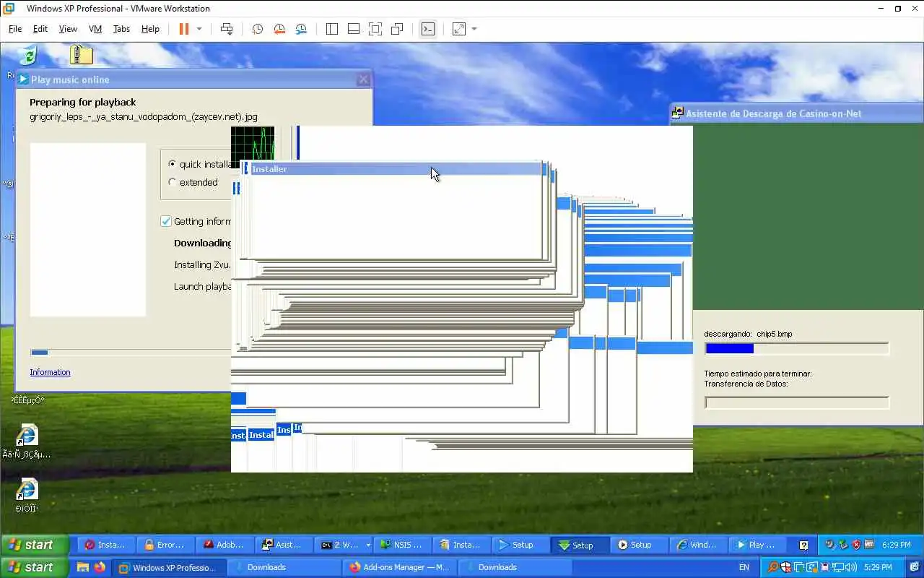The image size is (924, 578).
Task: Click the VMware Tools vm tray icon
Action: (869, 545)
